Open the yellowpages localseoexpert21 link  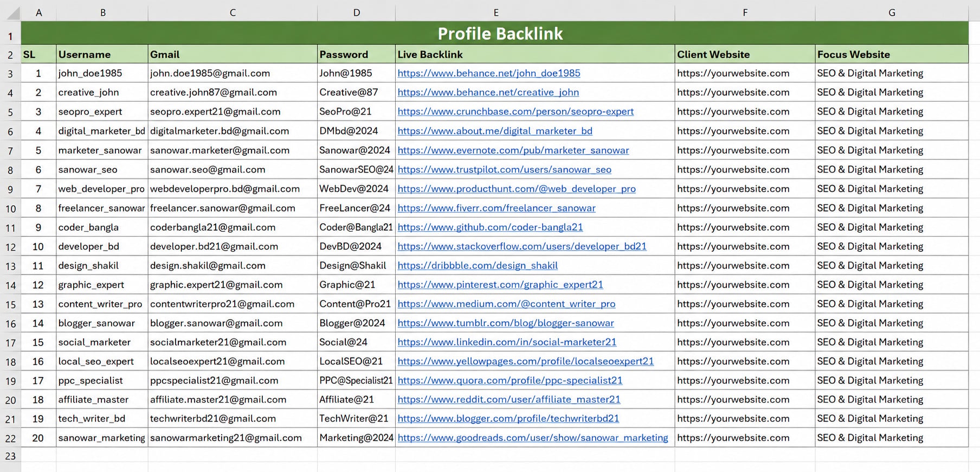pos(525,361)
